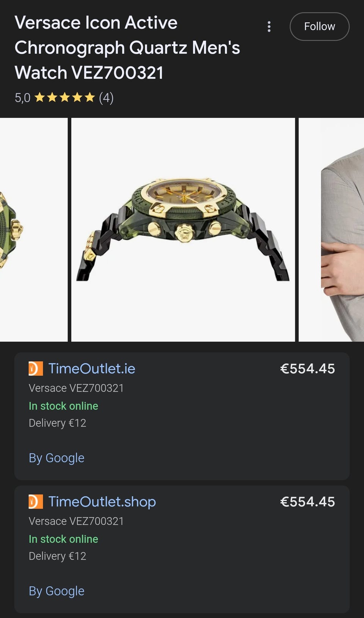364x618 pixels.
Task: Open By Google link under TimeOutlet.shop
Action: coord(56,591)
